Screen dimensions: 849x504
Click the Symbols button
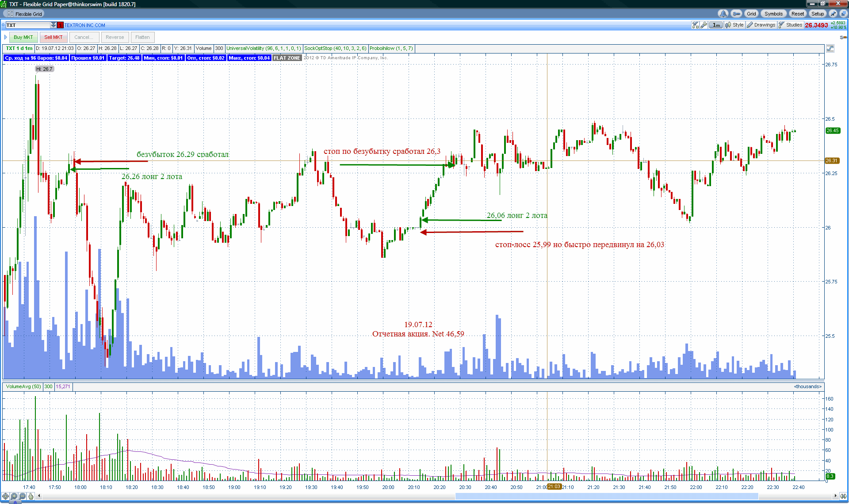pos(773,14)
